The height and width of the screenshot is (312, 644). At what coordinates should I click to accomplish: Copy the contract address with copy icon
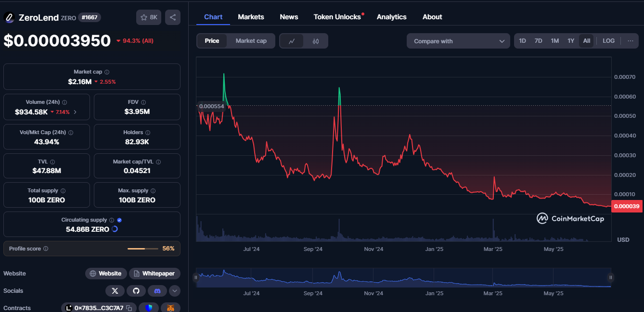tap(129, 308)
